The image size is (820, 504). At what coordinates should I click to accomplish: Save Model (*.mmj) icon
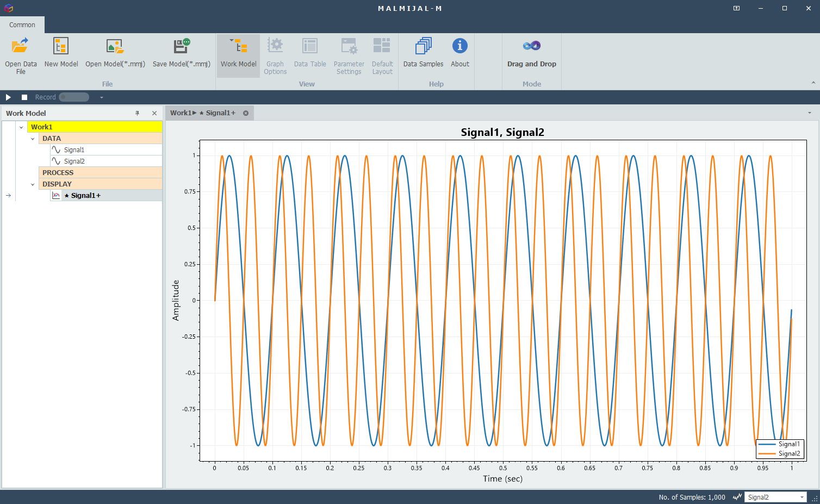(x=181, y=46)
